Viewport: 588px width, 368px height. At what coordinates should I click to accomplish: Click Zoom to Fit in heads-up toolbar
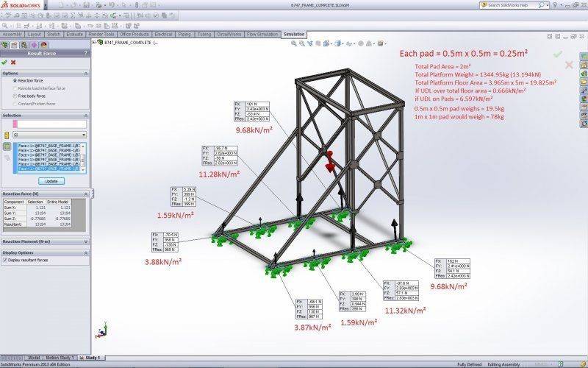point(294,43)
